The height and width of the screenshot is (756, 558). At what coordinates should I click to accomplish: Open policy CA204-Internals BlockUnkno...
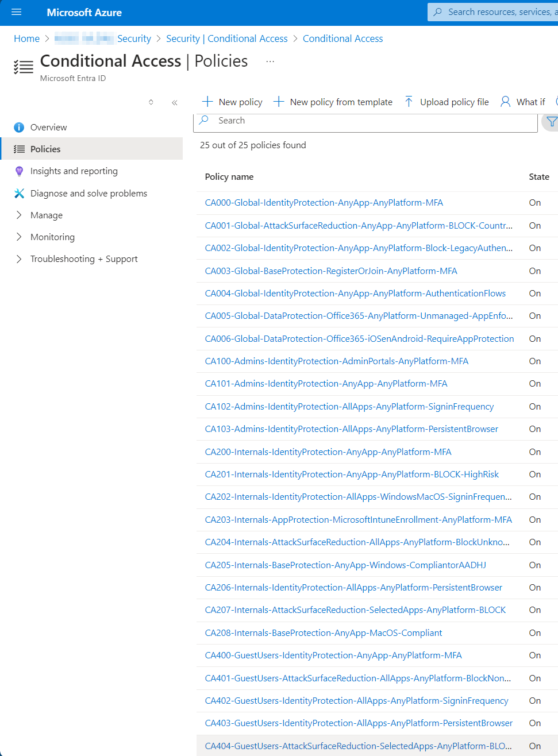tap(357, 542)
